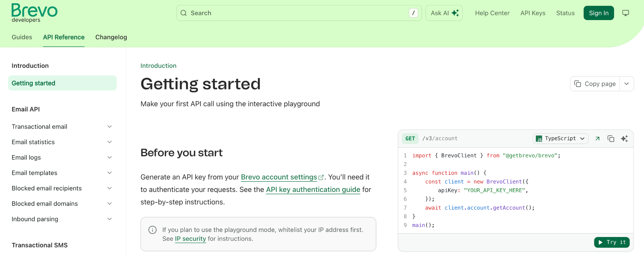Click the search magnifier icon
Image resolution: width=644 pixels, height=258 pixels.
[x=184, y=13]
